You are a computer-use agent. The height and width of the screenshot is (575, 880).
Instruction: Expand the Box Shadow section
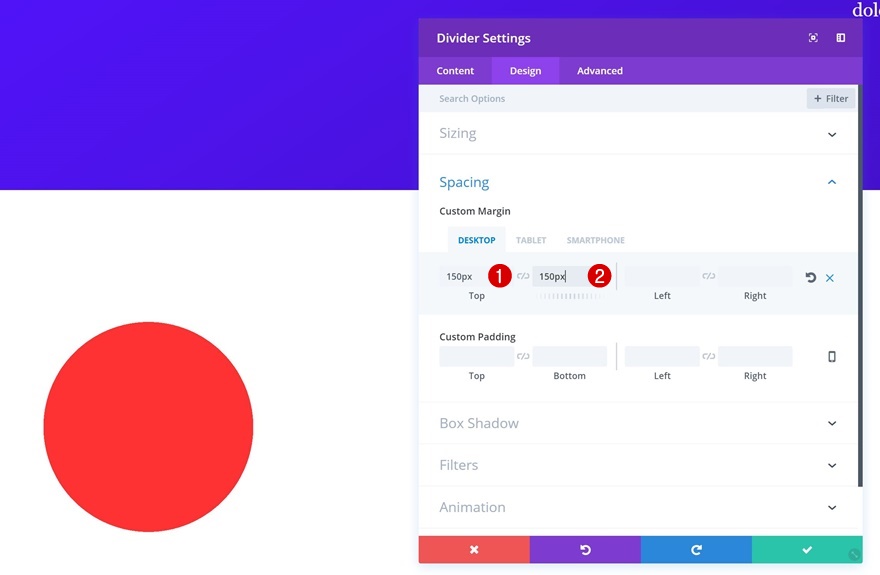pyautogui.click(x=638, y=423)
